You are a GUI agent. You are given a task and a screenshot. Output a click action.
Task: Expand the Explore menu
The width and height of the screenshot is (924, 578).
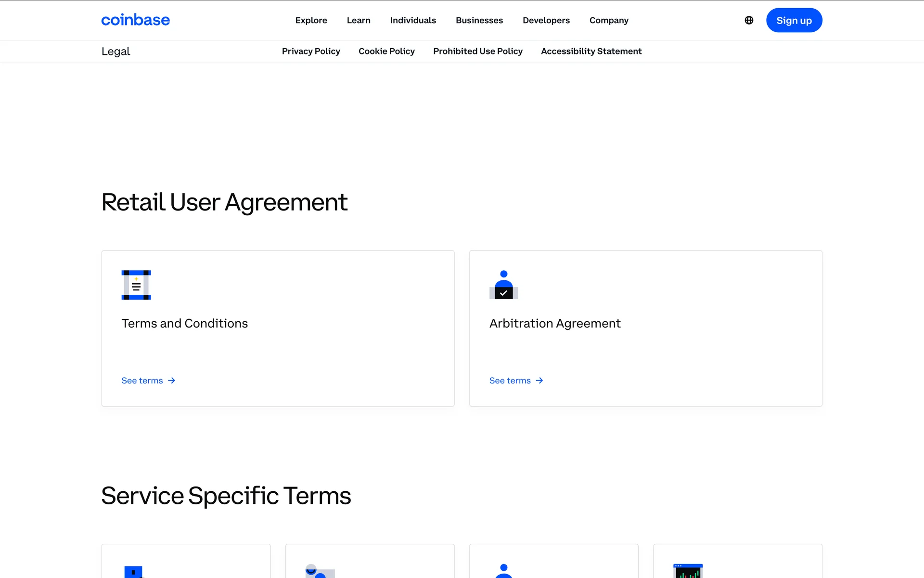311,20
